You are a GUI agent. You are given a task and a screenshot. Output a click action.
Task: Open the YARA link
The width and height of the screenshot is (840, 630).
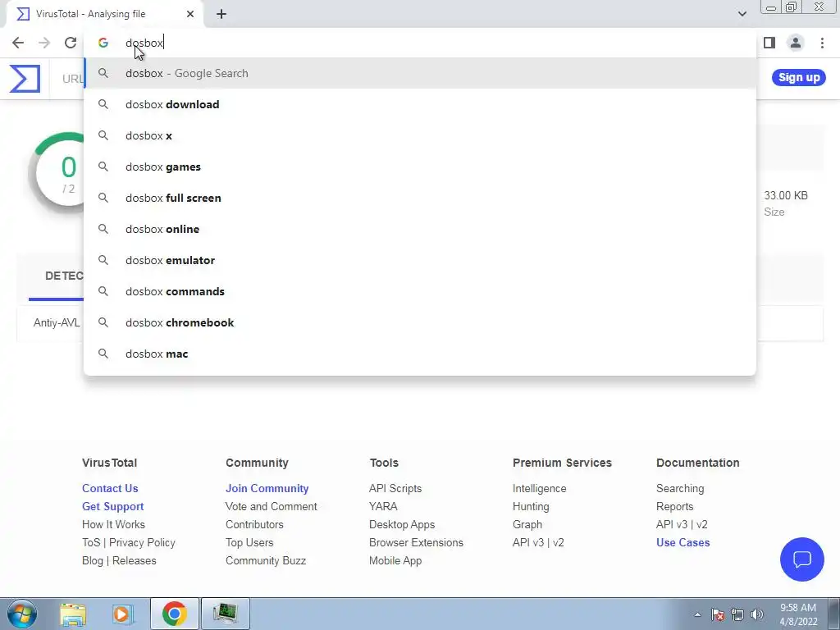coord(383,506)
